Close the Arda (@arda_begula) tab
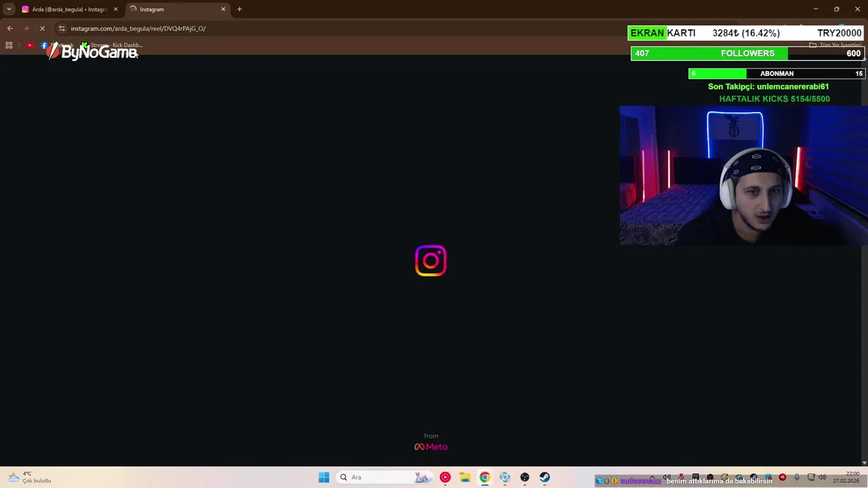 (x=115, y=9)
